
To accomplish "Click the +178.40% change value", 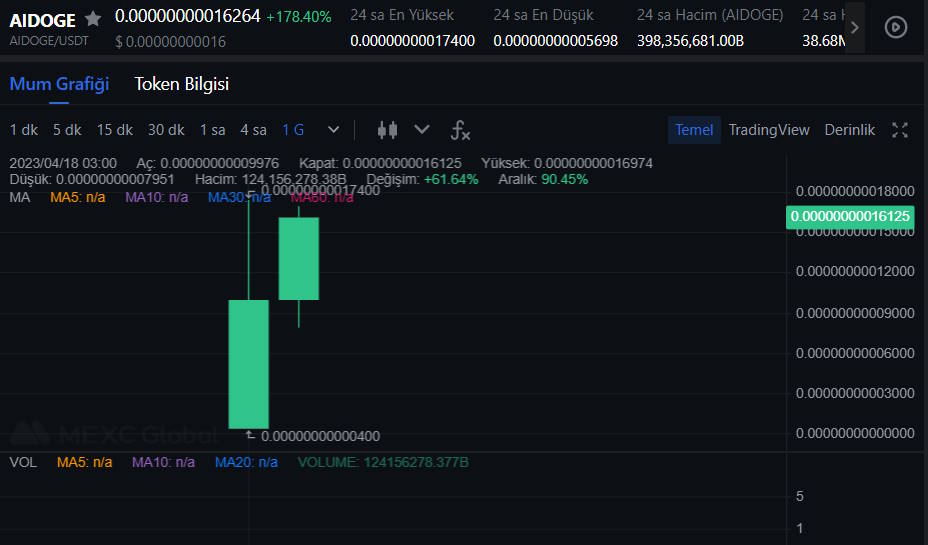I will [299, 17].
